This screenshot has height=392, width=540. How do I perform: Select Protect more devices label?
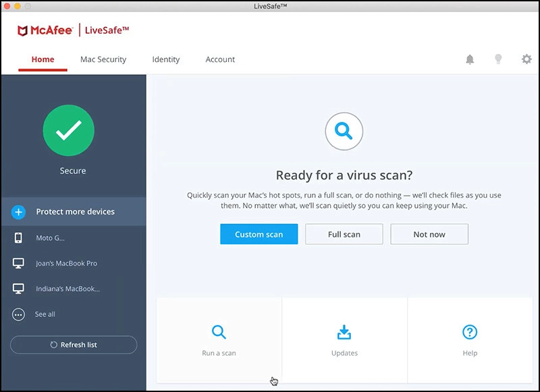click(x=76, y=212)
